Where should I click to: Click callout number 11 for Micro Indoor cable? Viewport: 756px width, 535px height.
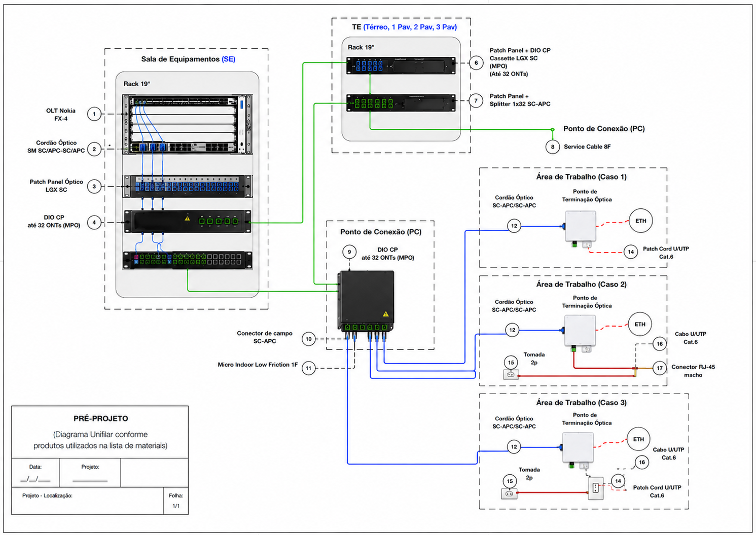point(309,368)
